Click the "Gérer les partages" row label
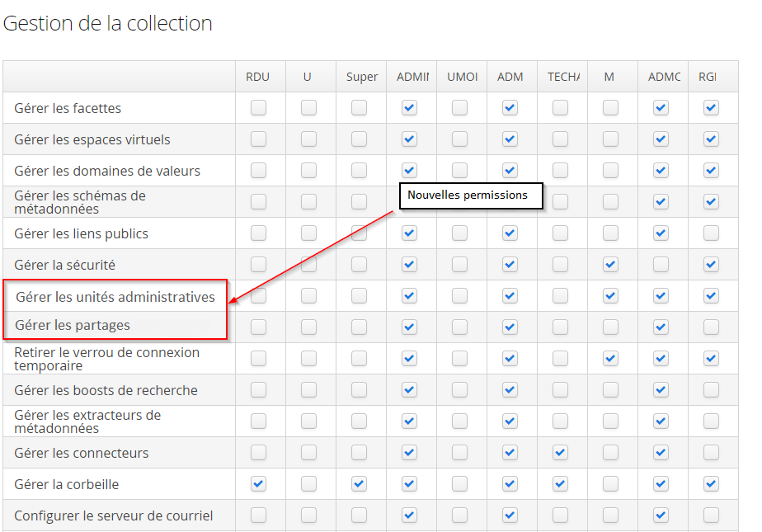 point(73,325)
